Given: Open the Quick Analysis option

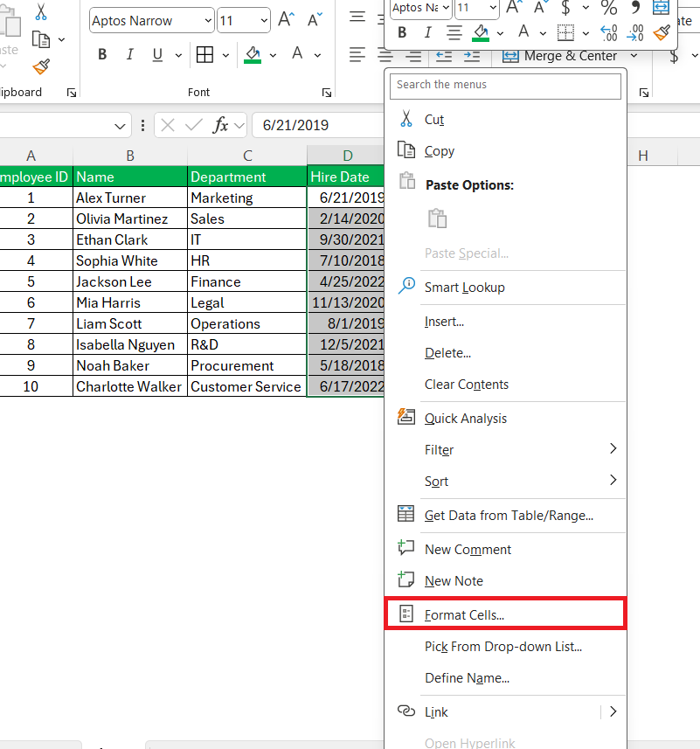Looking at the screenshot, I should click(466, 419).
